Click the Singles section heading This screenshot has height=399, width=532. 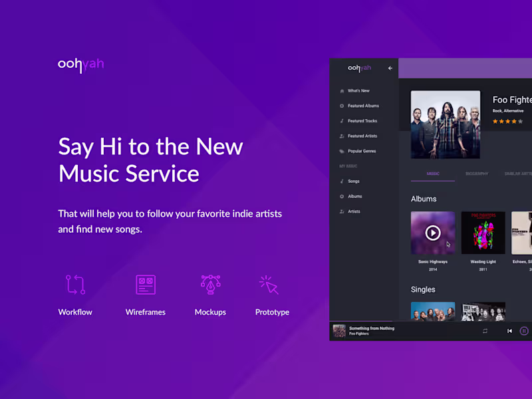[423, 290]
